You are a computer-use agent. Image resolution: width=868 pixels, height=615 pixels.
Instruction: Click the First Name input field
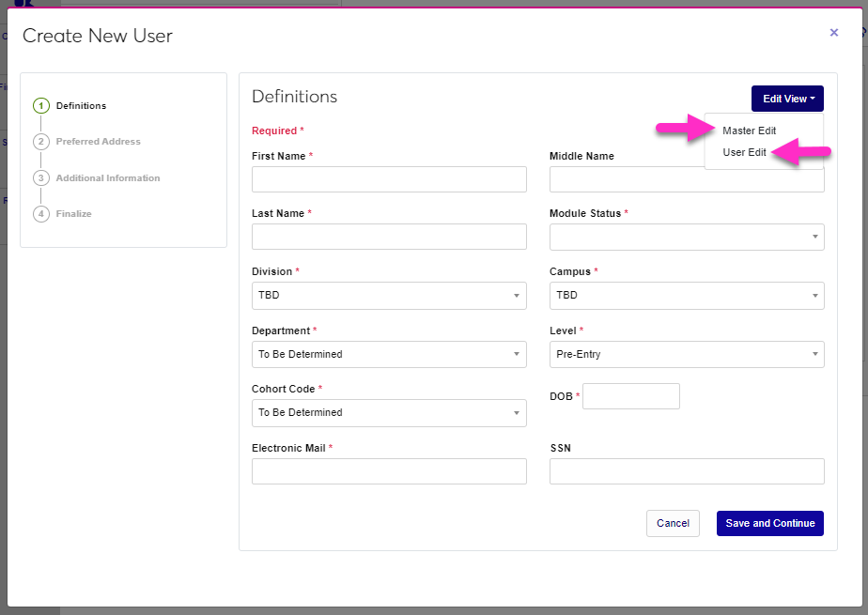389,179
